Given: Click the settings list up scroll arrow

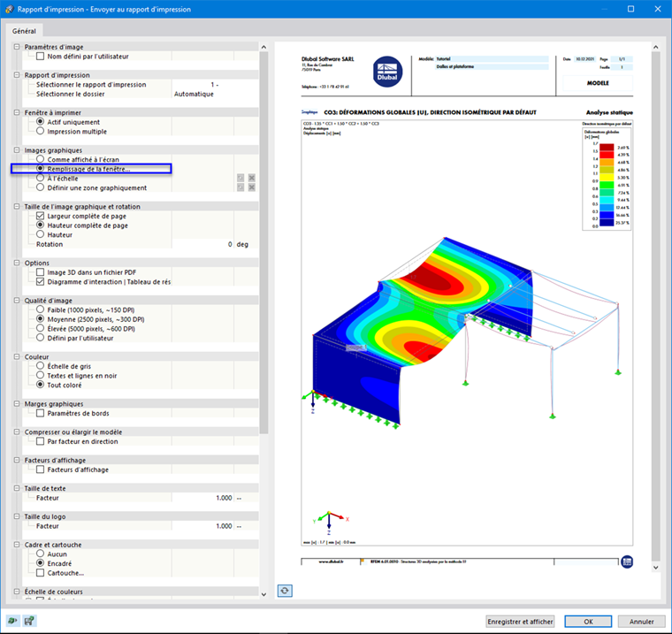Looking at the screenshot, I should pos(263,47).
